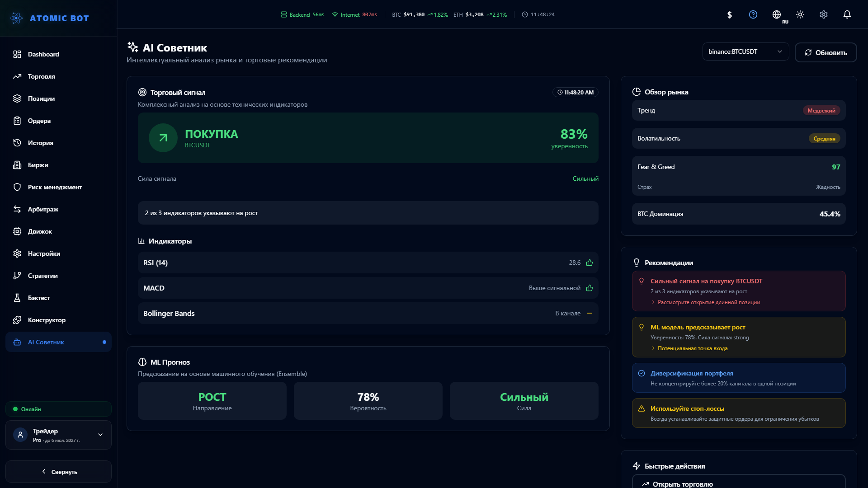Click the 11:48:20 AM timestamp badge

[x=575, y=92]
